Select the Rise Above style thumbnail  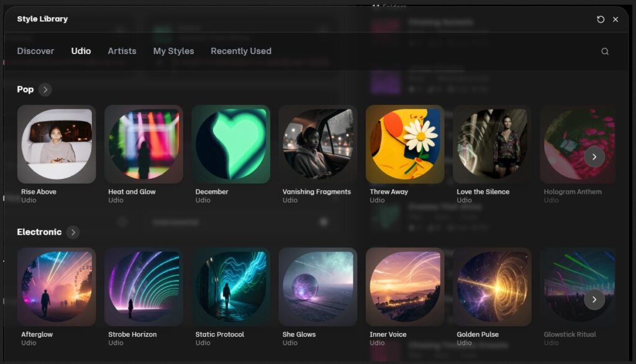pos(57,144)
